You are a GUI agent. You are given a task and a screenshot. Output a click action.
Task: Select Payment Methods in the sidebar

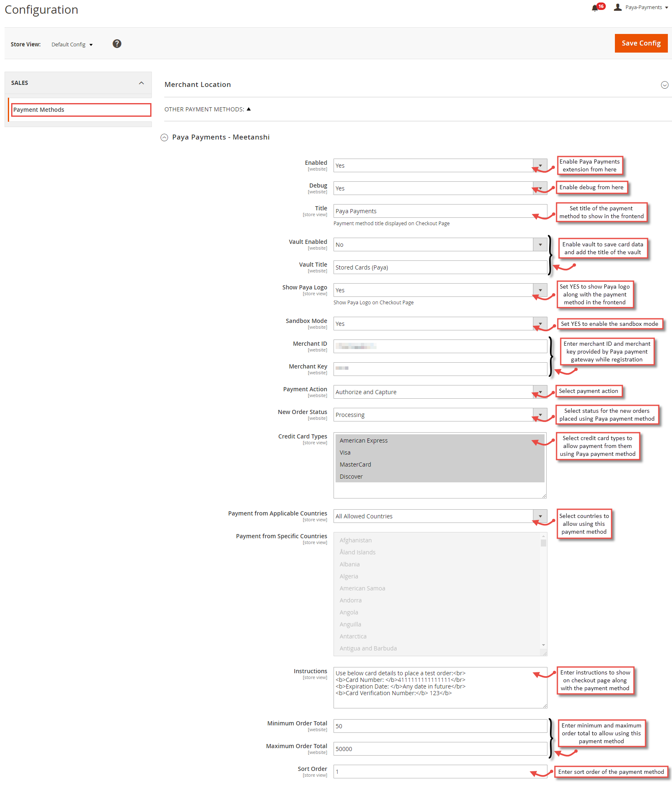pos(81,110)
